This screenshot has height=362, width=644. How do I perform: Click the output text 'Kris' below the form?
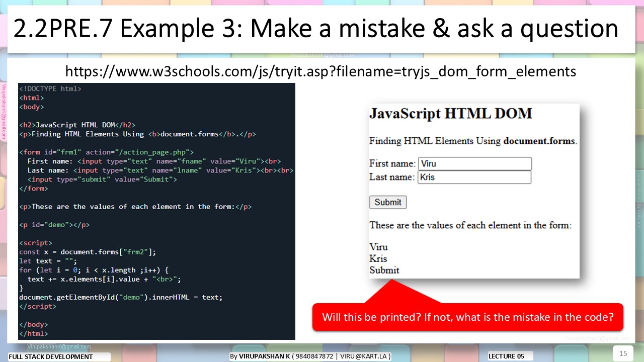pos(378,258)
